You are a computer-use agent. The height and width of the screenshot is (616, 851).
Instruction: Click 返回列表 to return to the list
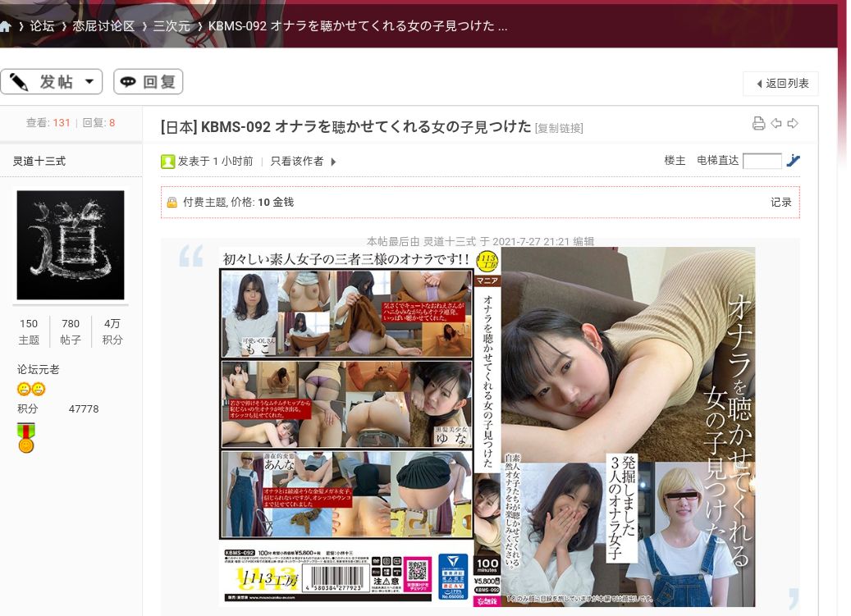(x=780, y=84)
